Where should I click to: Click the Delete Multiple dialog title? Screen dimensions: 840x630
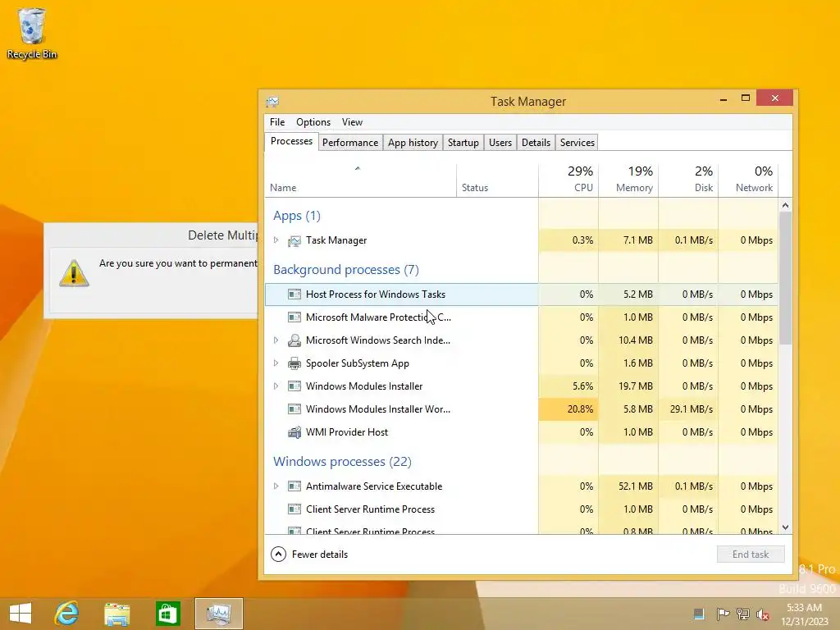click(x=223, y=235)
